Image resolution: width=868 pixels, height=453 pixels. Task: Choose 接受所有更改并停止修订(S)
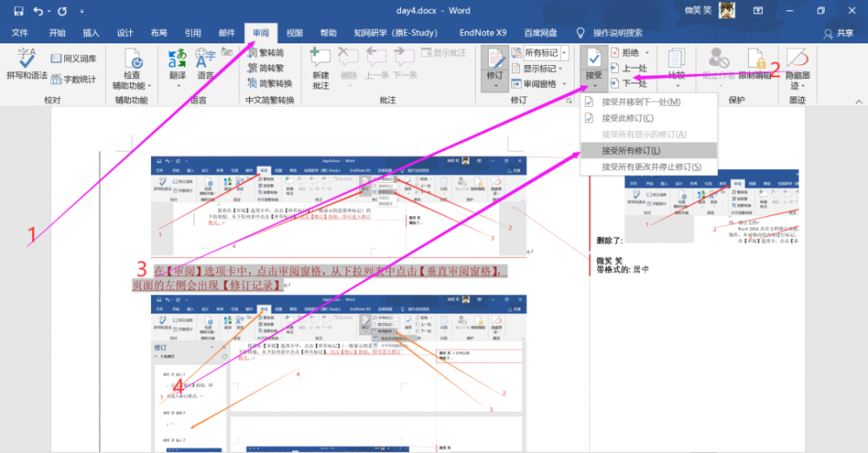648,167
